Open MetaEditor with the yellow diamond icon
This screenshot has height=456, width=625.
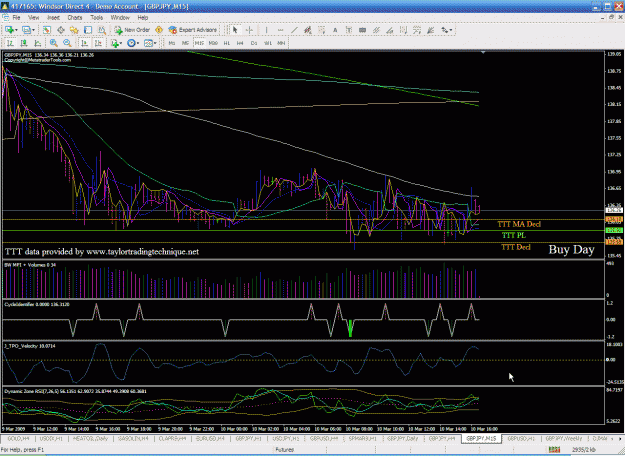(159, 30)
